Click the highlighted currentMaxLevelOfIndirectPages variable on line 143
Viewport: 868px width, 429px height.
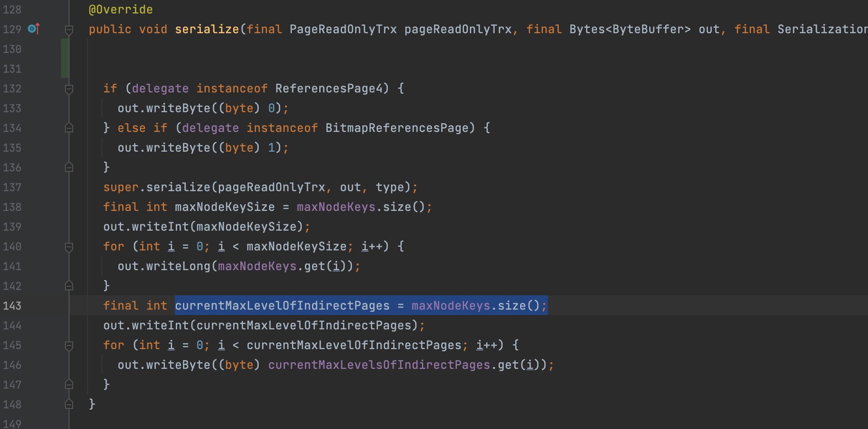pyautogui.click(x=282, y=306)
